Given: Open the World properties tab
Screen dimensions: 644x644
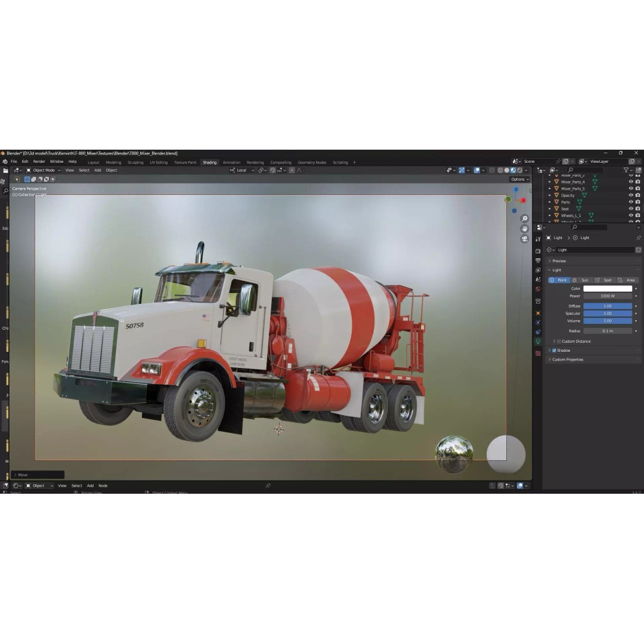Looking at the screenshot, I should click(x=538, y=289).
